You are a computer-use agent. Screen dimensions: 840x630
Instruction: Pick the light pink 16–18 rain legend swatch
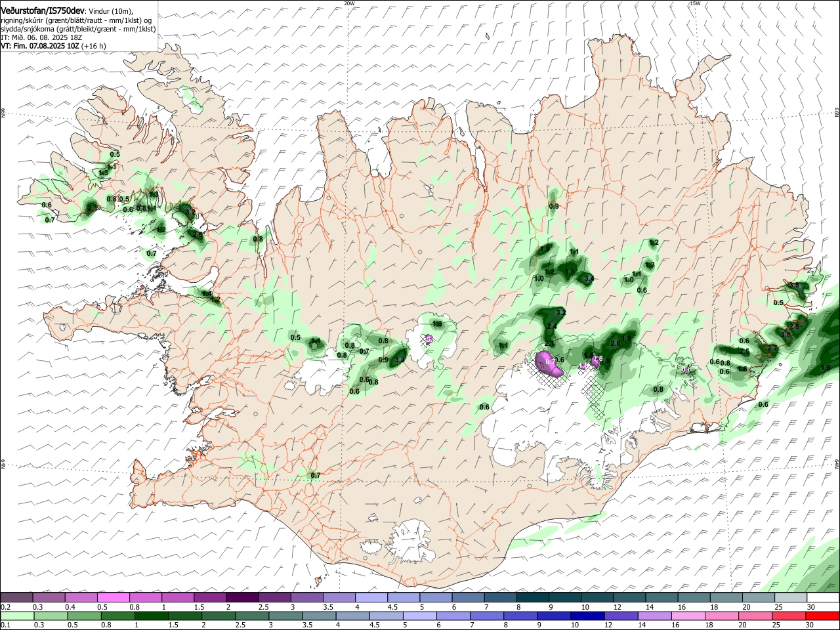pyautogui.click(x=688, y=616)
